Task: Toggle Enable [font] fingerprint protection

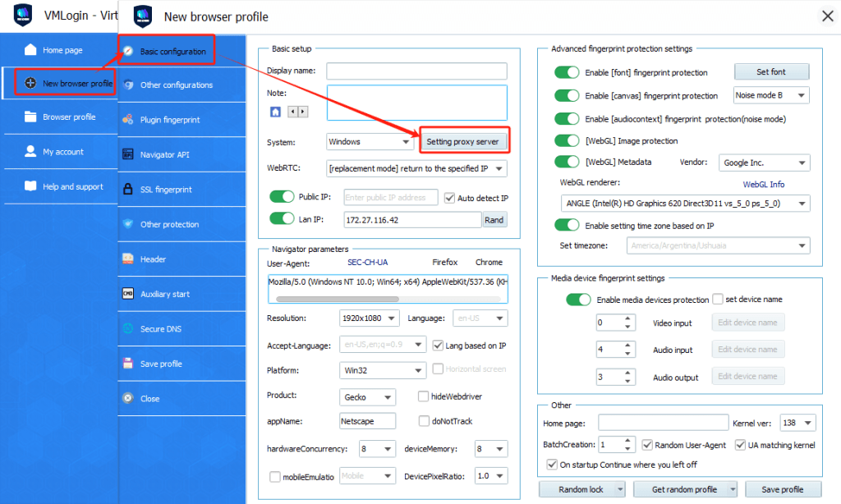Action: 567,72
